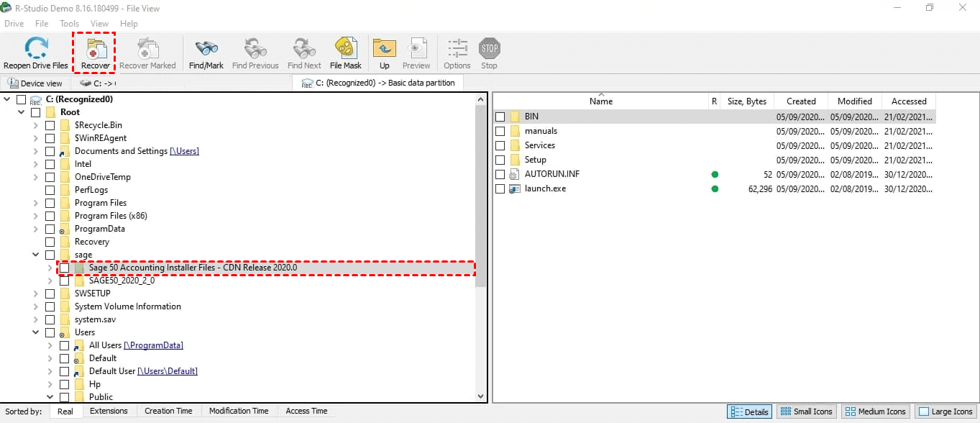Image resolution: width=980 pixels, height=423 pixels.
Task: Expand the System Volume Information node
Action: click(36, 306)
